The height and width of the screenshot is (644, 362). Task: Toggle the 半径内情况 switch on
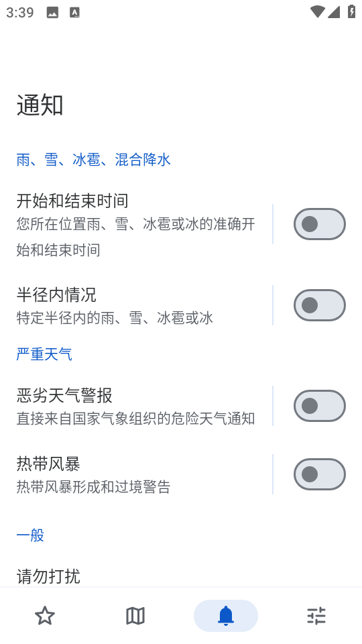[320, 305]
